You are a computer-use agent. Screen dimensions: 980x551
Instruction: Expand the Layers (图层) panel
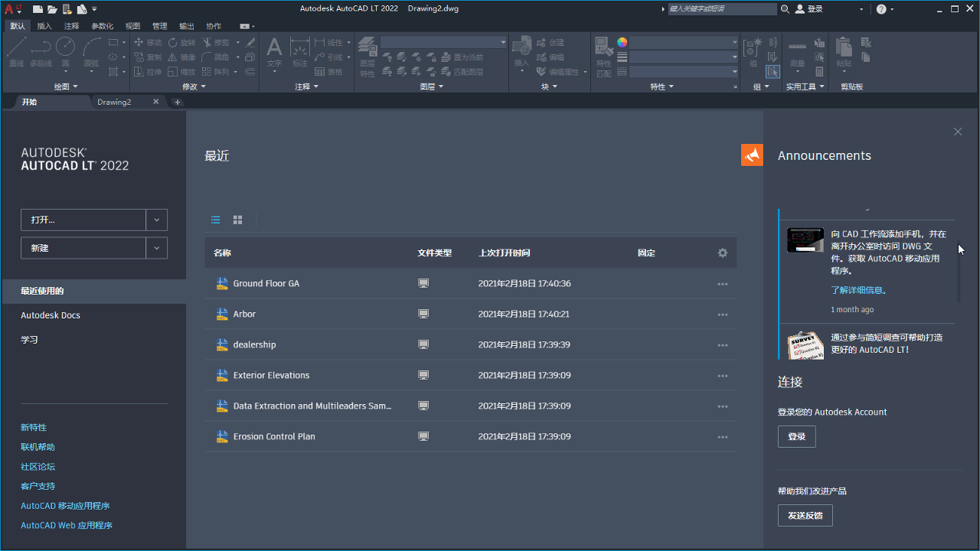(432, 86)
